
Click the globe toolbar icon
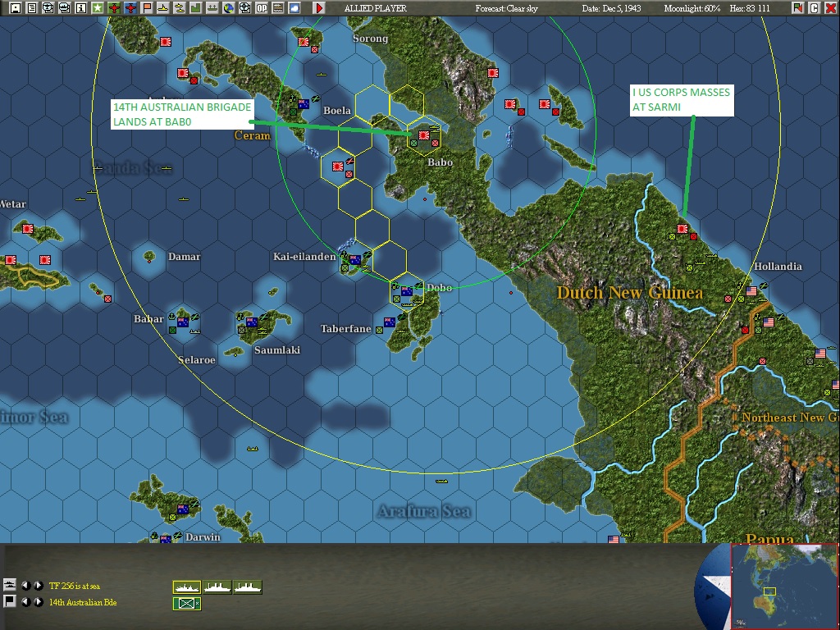(229, 8)
